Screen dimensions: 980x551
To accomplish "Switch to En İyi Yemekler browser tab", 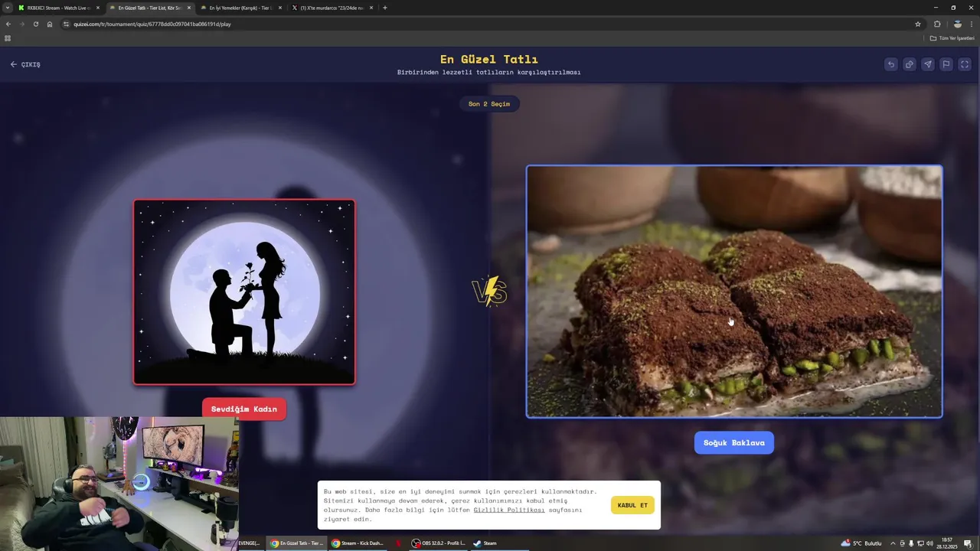I will coord(240,8).
